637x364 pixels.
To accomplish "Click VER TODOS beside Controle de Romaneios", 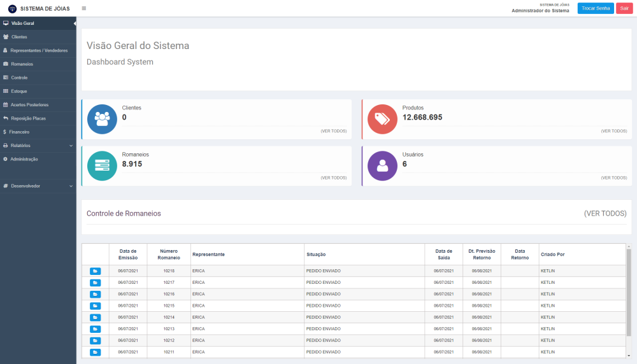I will pyautogui.click(x=605, y=213).
